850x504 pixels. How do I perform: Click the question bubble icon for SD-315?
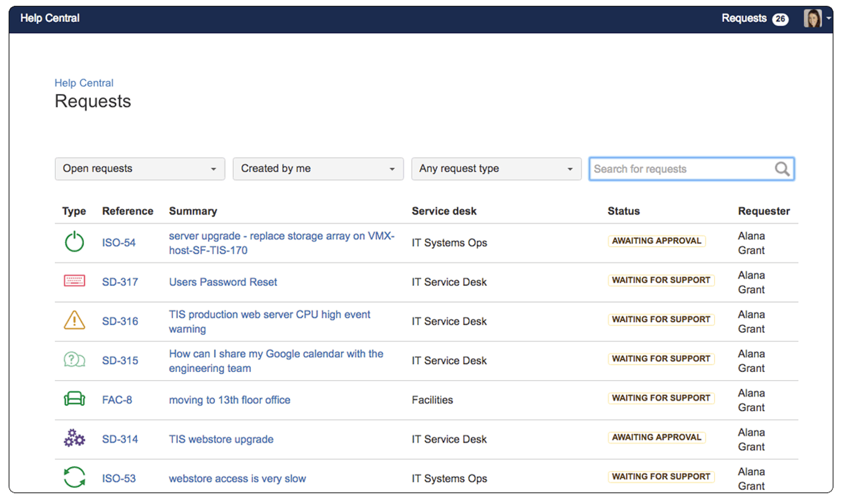(74, 360)
